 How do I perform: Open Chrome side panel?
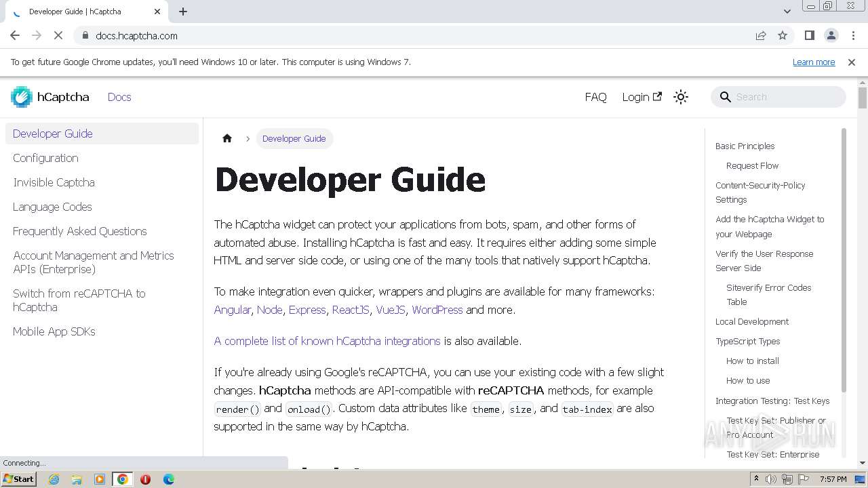pos(809,35)
